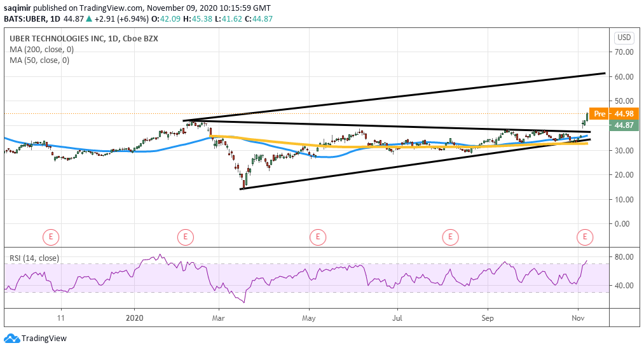Click the MA (50, close, 0) legend
644x350 pixels.
(39, 60)
